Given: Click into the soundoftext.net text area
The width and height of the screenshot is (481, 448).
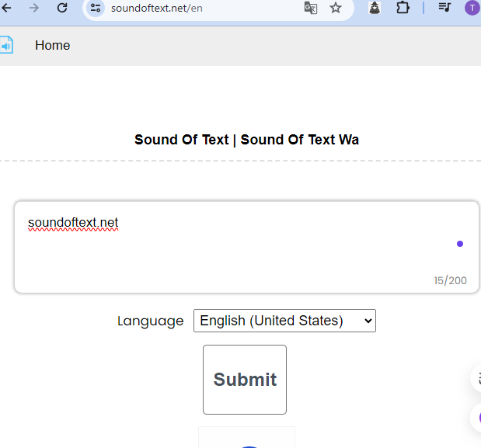Looking at the screenshot, I should (x=233, y=248).
